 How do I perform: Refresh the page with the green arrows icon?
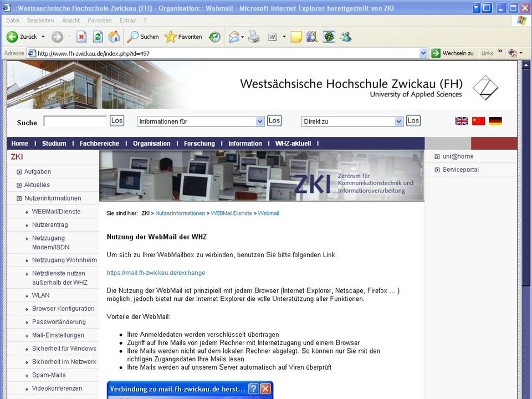98,37
